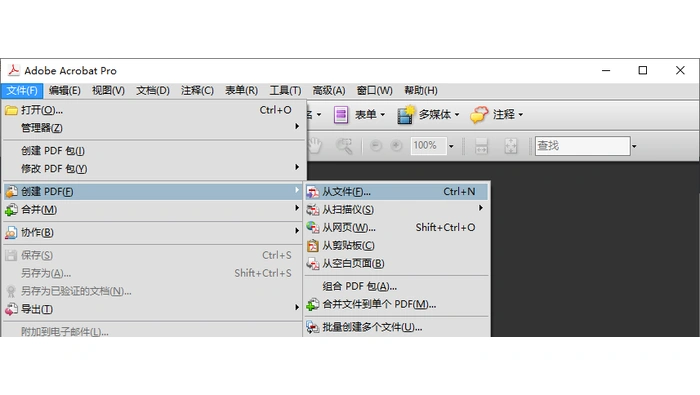Viewport: 700px width, 395px height.
Task: Choose 从网页(W)... in the submenu
Action: pos(396,228)
